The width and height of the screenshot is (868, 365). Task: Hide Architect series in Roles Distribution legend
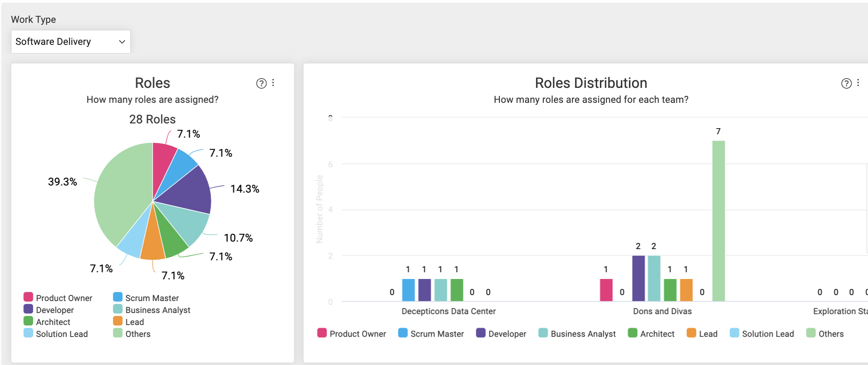click(651, 334)
